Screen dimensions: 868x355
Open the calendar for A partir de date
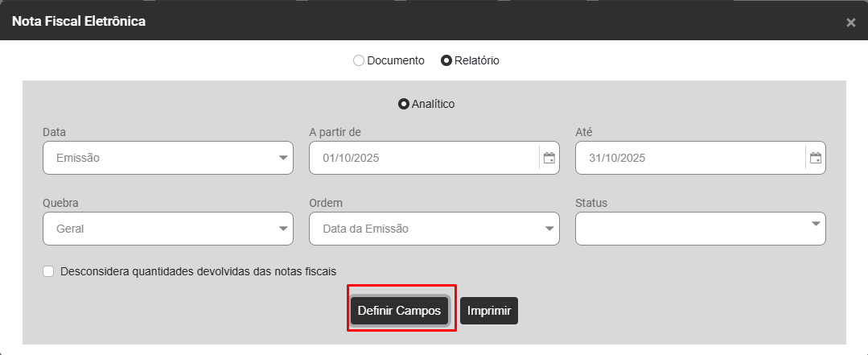pos(549,158)
